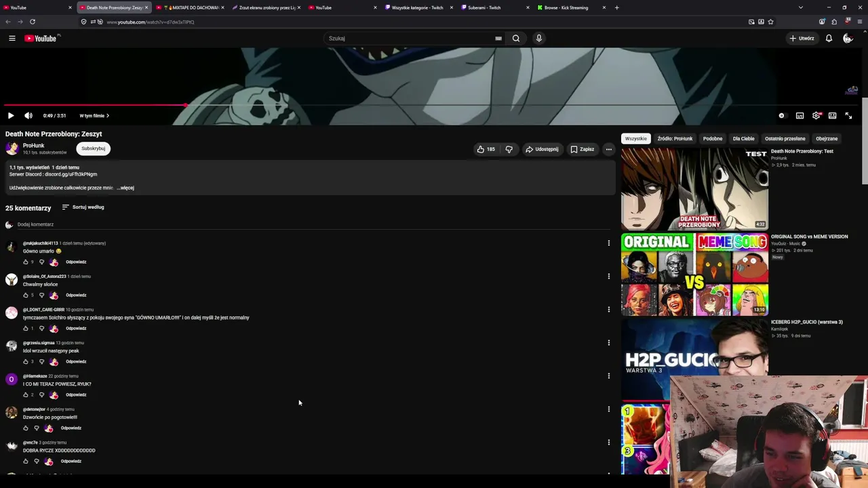Open options menu for @detonejtor comment

pos(609,409)
